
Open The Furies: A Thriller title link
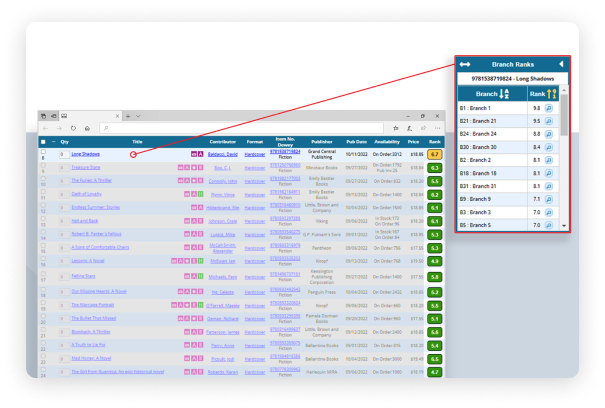coord(91,181)
